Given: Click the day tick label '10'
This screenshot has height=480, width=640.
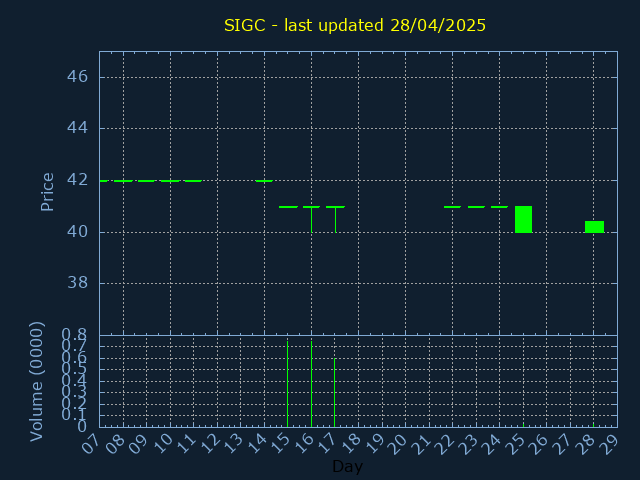Looking at the screenshot, I should (x=162, y=444).
